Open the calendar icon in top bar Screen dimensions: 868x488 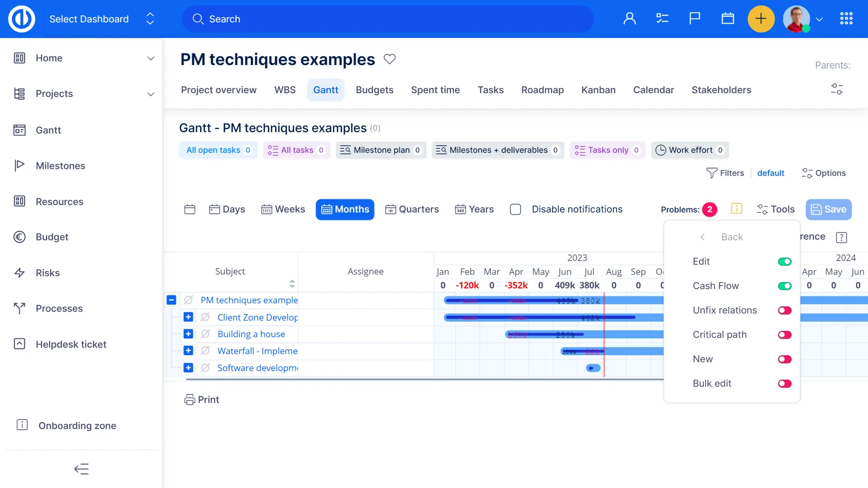pos(727,19)
